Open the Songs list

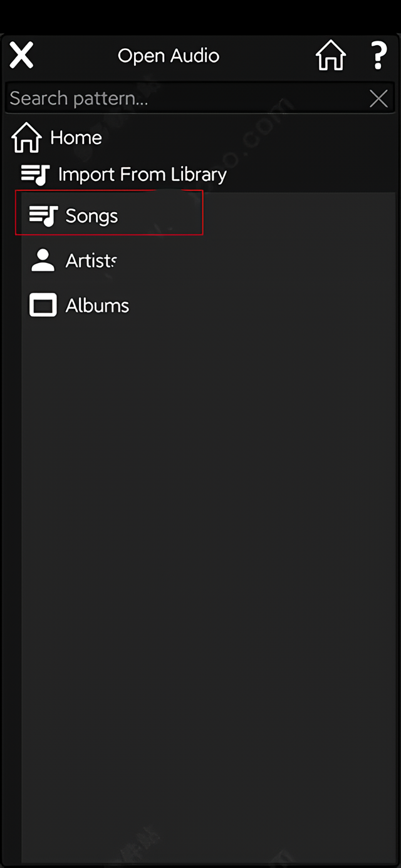(x=91, y=216)
